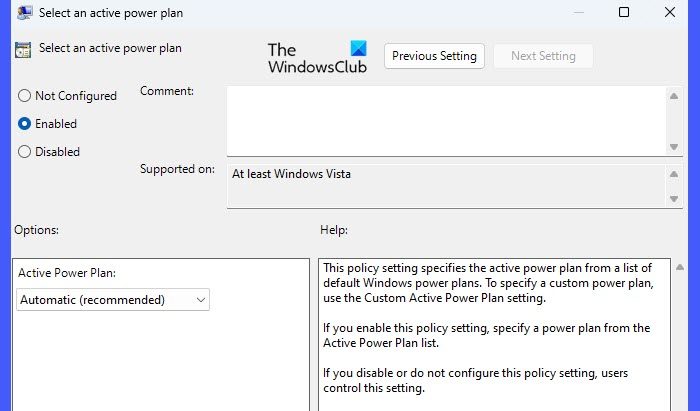This screenshot has width=700, height=411.
Task: Open the Active Power Plan dropdown
Action: (x=113, y=299)
